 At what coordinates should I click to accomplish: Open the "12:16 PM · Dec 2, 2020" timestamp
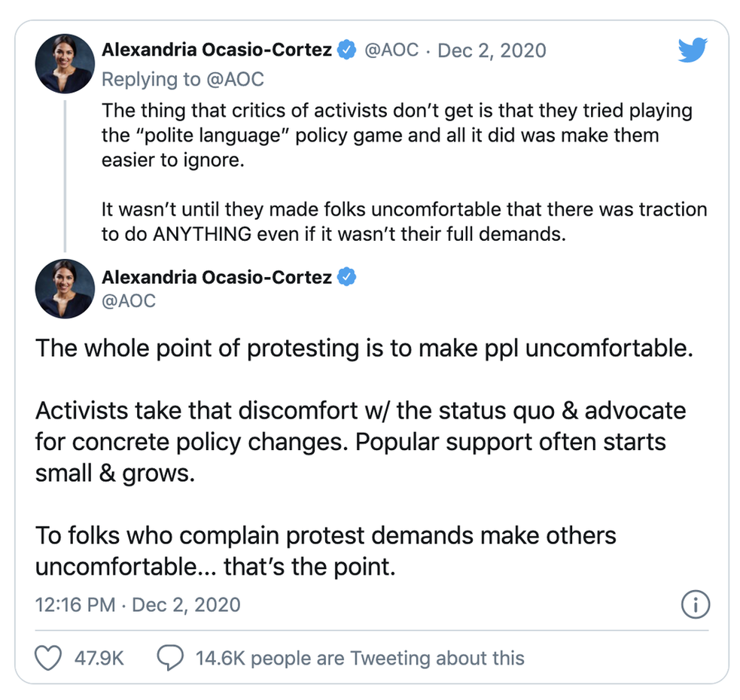tap(138, 604)
